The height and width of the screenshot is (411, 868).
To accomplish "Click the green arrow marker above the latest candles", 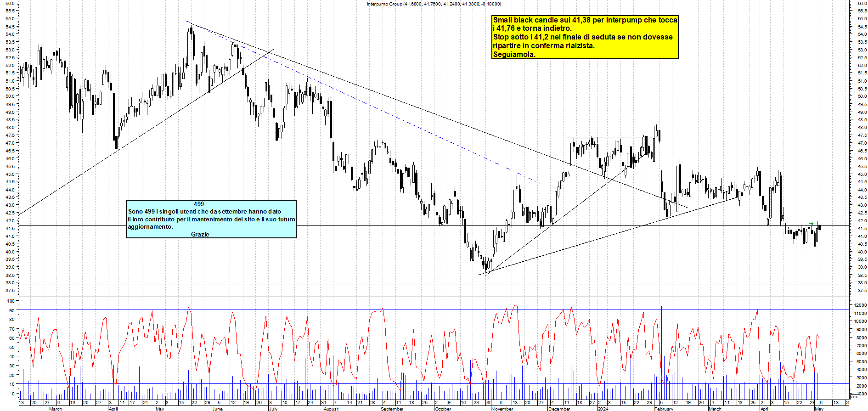I will point(811,224).
